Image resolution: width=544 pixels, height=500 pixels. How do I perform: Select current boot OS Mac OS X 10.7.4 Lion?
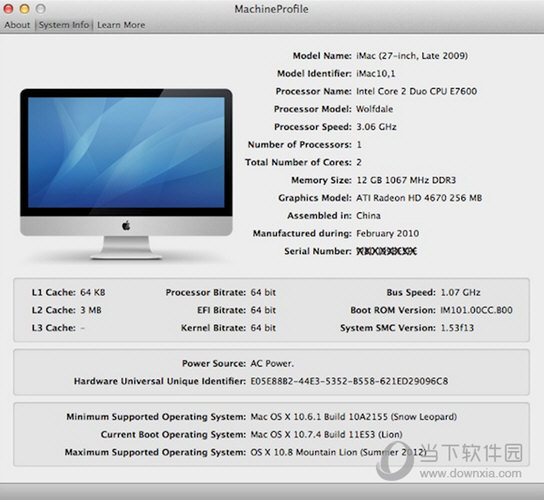click(x=326, y=434)
